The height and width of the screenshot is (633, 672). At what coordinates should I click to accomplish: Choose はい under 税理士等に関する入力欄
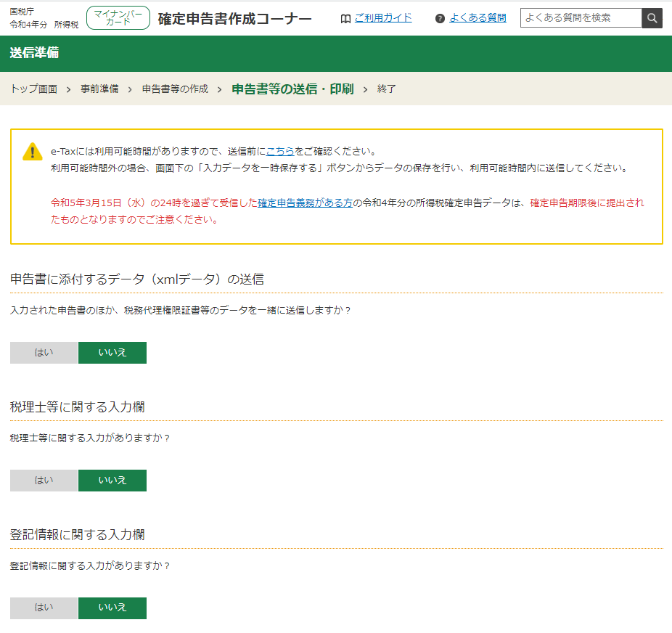tap(44, 481)
